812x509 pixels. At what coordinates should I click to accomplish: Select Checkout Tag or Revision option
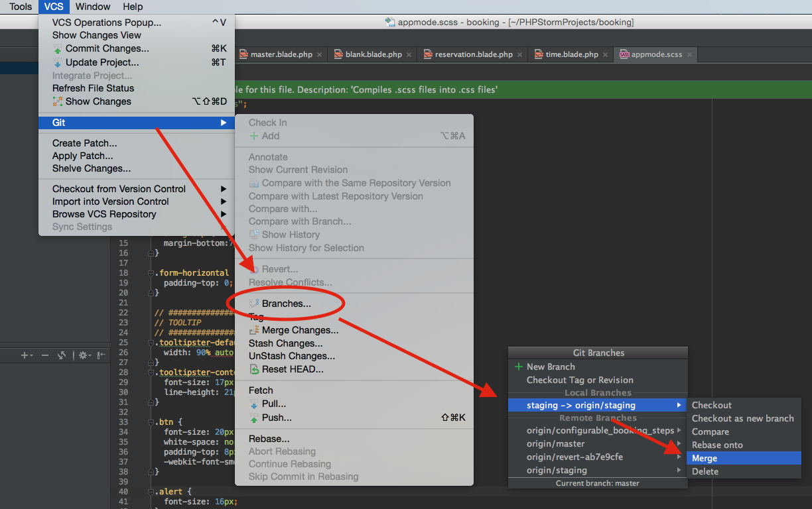[580, 380]
